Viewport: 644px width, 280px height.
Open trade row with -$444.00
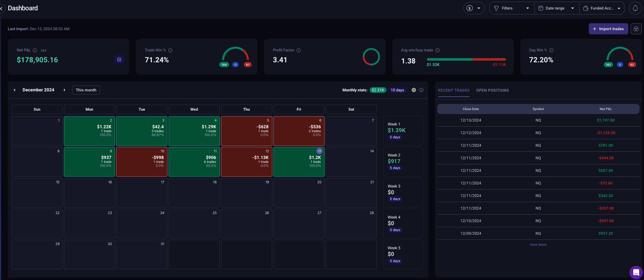tap(538, 157)
